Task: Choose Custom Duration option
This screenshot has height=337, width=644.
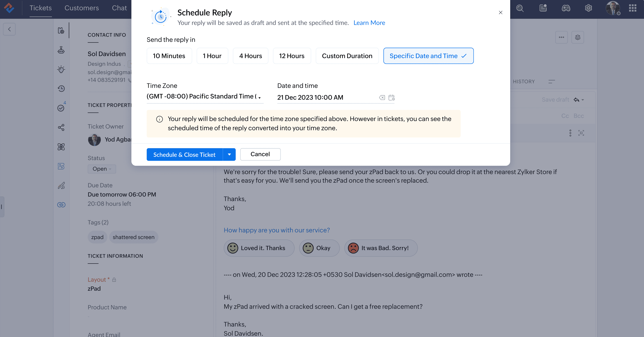Action: point(347,56)
